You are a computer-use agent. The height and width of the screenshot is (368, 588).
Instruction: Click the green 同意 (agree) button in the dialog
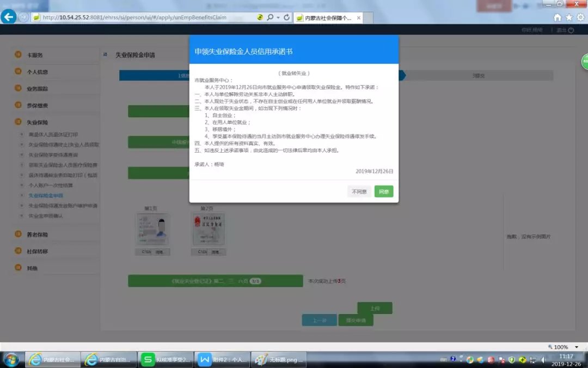click(384, 191)
